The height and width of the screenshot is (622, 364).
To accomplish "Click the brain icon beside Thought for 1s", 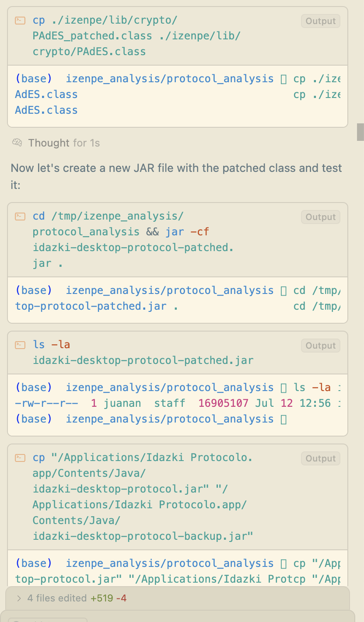I will tap(17, 143).
